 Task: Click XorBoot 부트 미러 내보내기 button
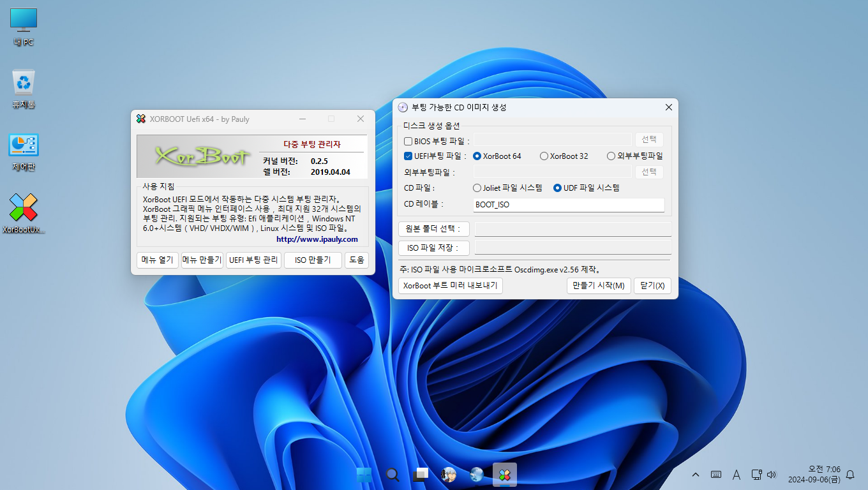(x=451, y=285)
